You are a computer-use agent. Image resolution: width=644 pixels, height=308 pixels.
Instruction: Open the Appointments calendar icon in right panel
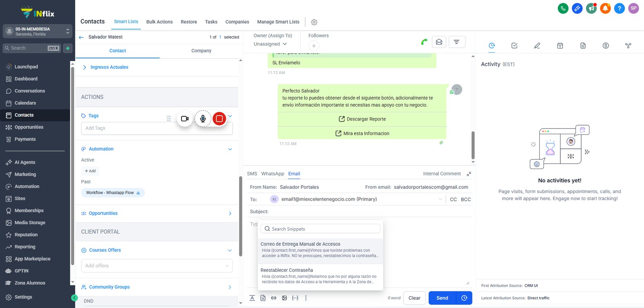pos(560,45)
